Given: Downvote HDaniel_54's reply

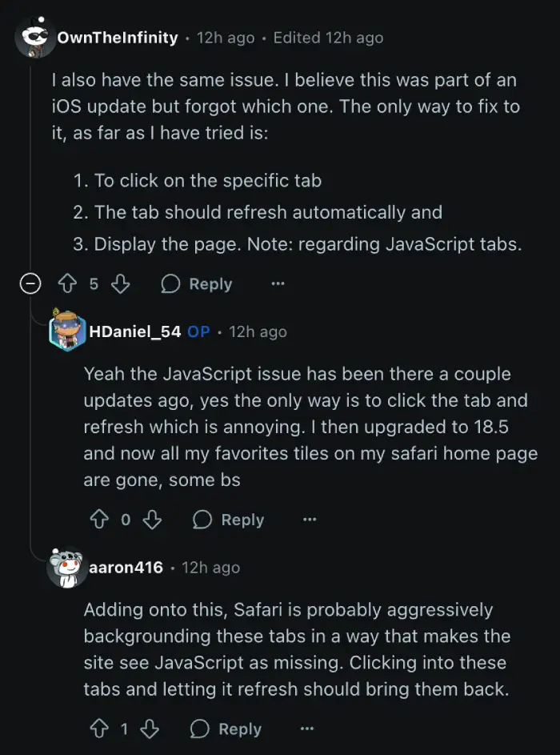Looking at the screenshot, I should pyautogui.click(x=153, y=520).
